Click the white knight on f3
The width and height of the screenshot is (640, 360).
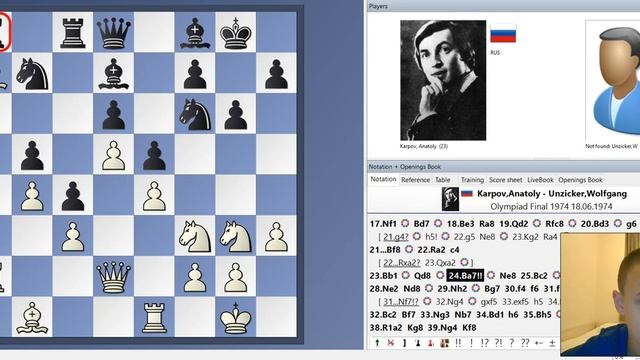[195, 236]
